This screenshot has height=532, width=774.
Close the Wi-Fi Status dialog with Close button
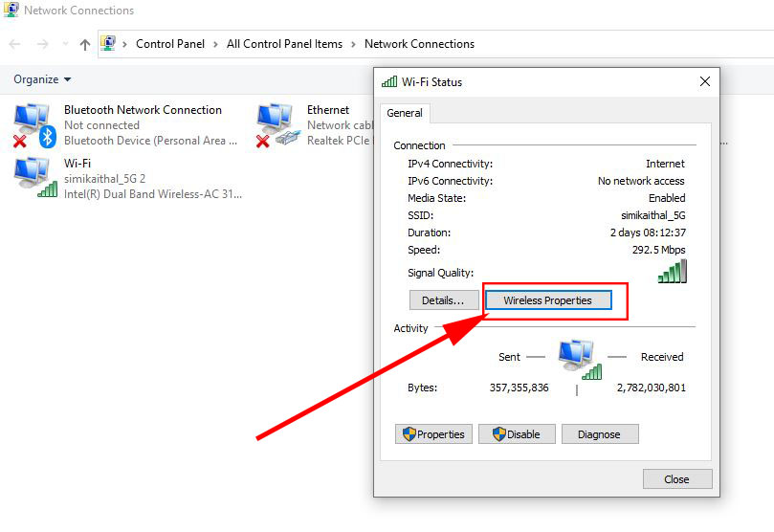(x=676, y=479)
